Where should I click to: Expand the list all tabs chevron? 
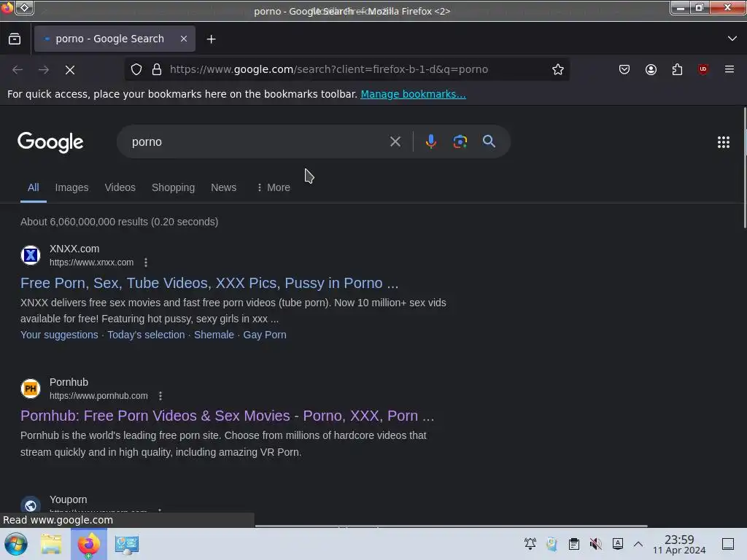point(732,39)
